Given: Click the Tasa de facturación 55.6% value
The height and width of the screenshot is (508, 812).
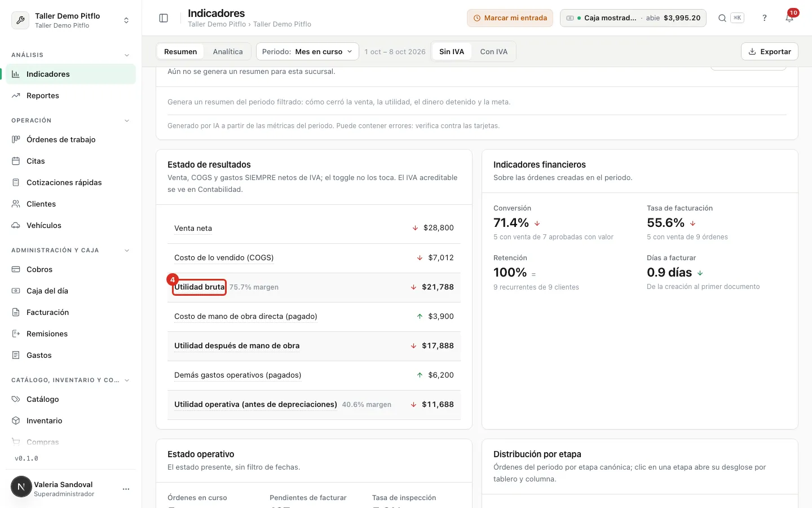Looking at the screenshot, I should pyautogui.click(x=665, y=223).
